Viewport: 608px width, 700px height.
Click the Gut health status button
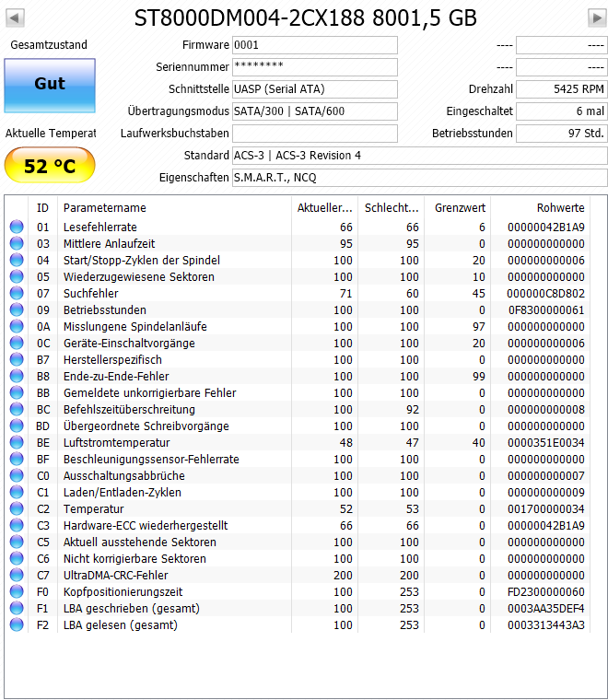coord(50,86)
